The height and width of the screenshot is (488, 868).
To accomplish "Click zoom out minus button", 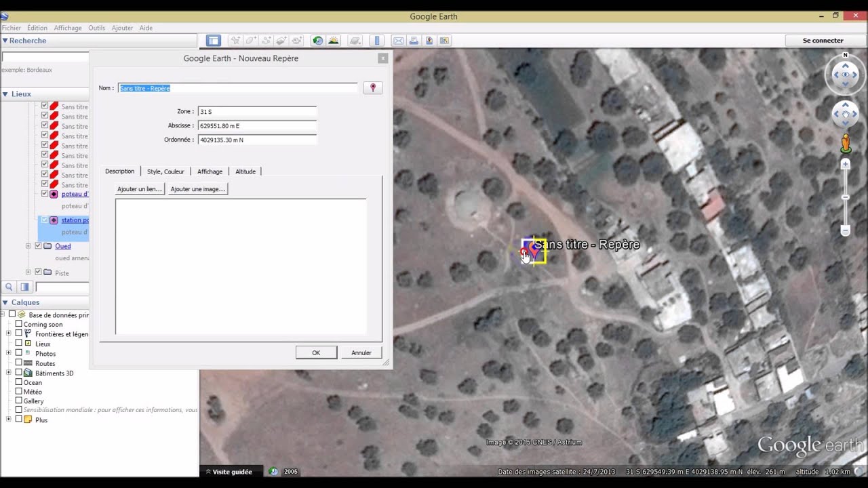I will (x=845, y=230).
